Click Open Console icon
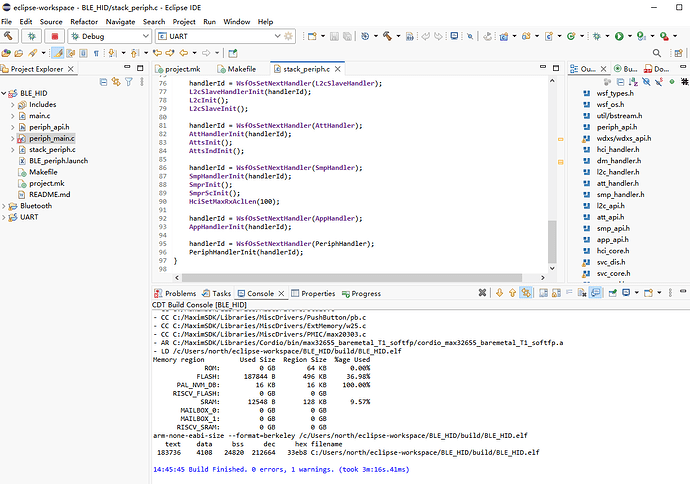 (x=648, y=293)
